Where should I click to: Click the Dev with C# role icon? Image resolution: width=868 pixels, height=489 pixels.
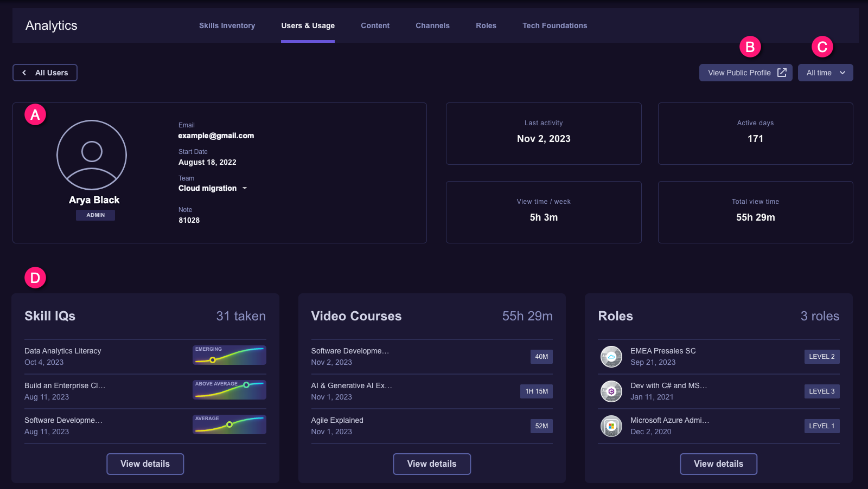pyautogui.click(x=611, y=391)
